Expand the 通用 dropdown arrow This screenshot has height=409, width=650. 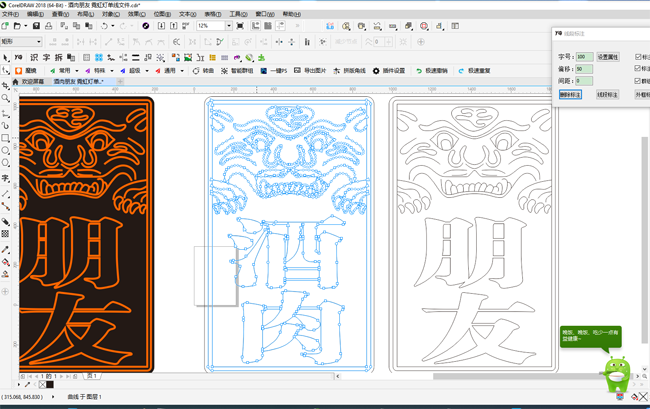(182, 71)
